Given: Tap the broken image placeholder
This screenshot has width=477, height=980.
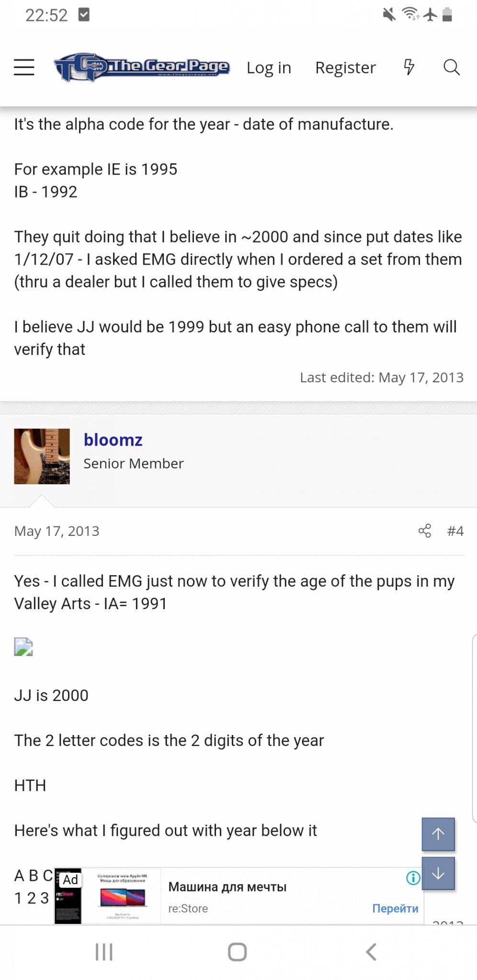Looking at the screenshot, I should click(23, 646).
